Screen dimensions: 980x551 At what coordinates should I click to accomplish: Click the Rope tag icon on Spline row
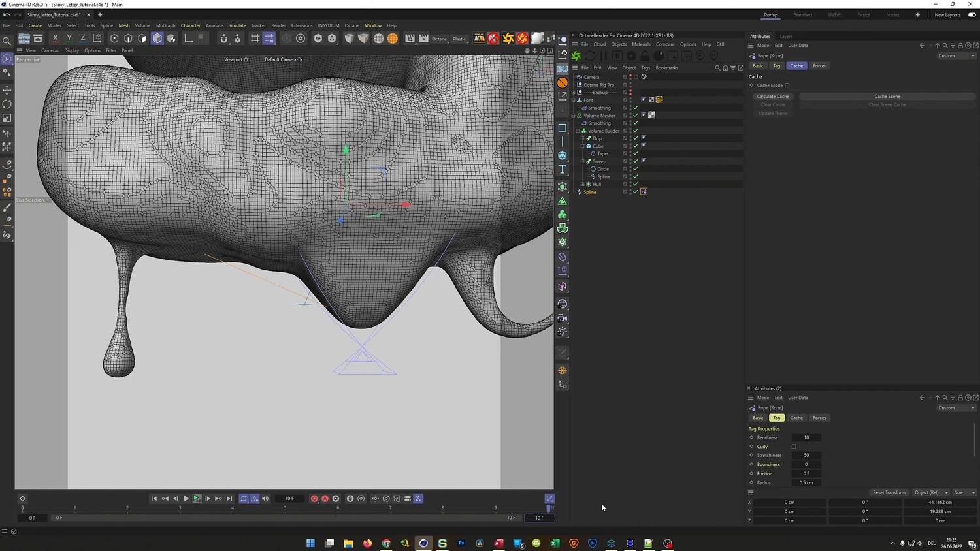click(644, 192)
